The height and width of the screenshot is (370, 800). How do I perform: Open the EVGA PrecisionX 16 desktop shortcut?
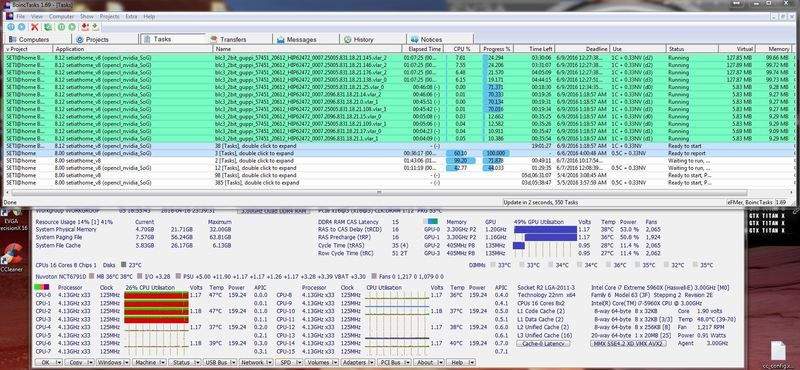click(x=11, y=220)
